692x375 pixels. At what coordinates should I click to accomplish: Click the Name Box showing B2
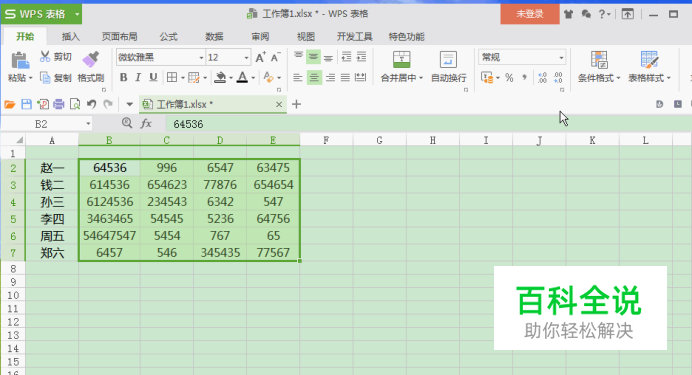pyautogui.click(x=46, y=124)
